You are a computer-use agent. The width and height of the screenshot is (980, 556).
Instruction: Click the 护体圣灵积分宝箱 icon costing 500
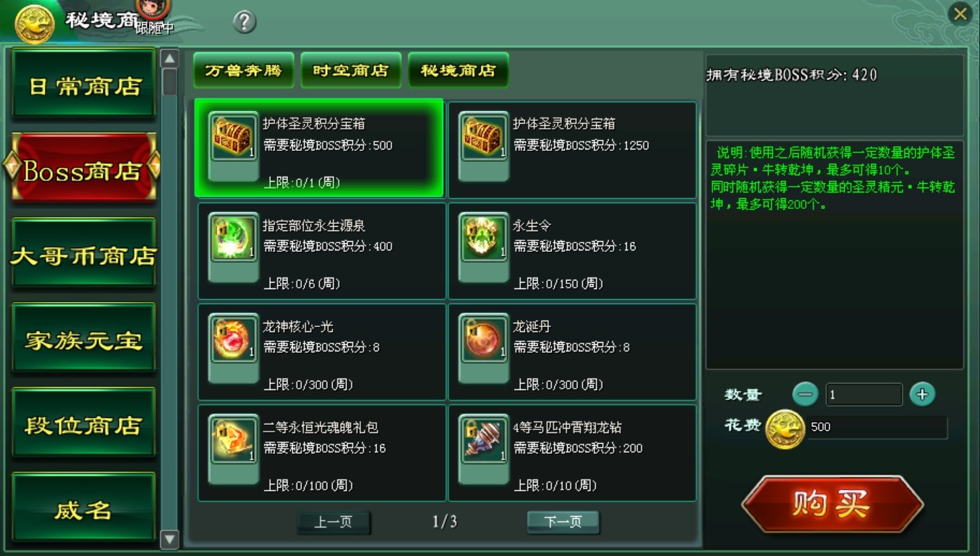(x=233, y=136)
